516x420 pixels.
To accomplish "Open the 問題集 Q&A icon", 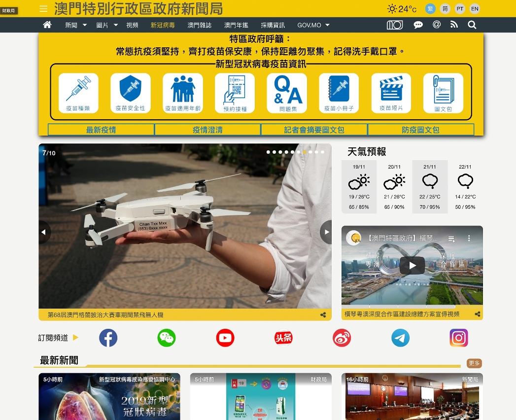I will click(x=287, y=93).
